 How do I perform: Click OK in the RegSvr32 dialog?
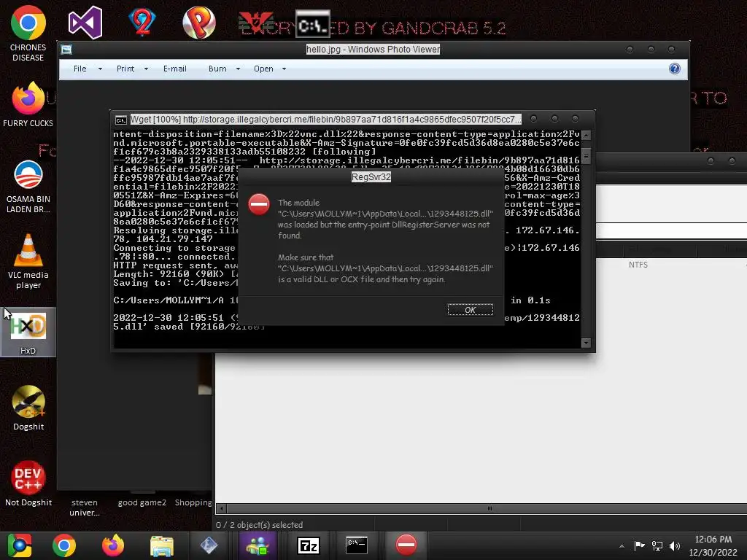click(471, 309)
